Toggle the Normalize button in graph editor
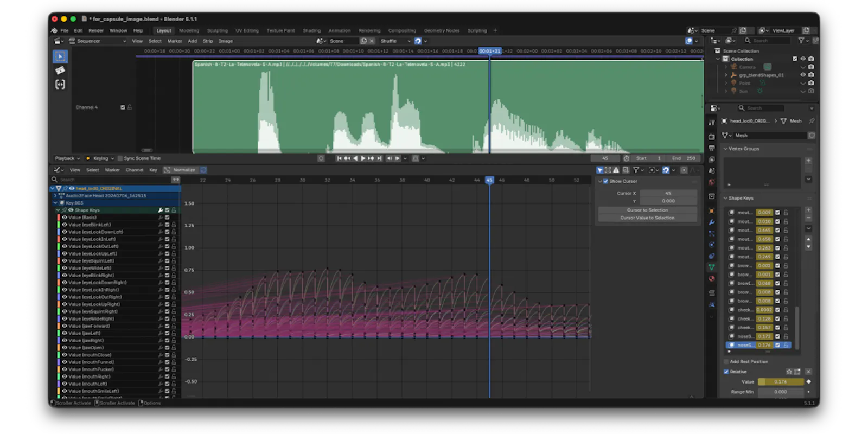Viewport: 868px width, 434px height. [x=180, y=170]
